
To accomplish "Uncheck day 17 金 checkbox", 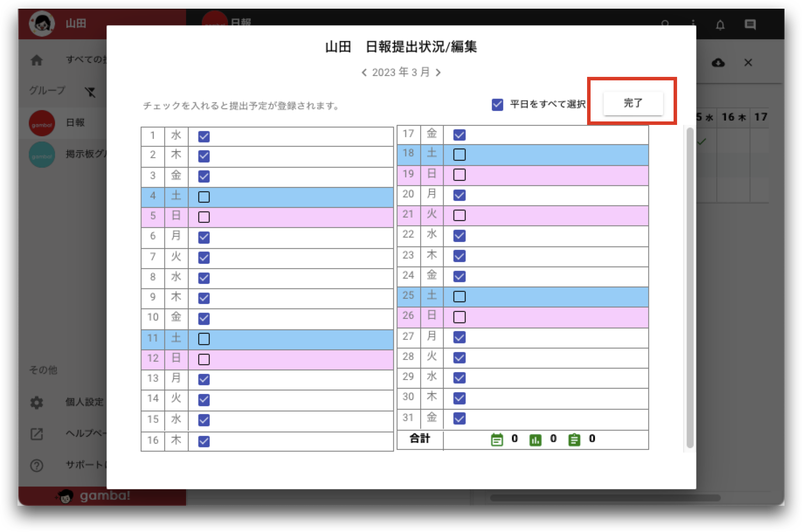I will (x=460, y=135).
